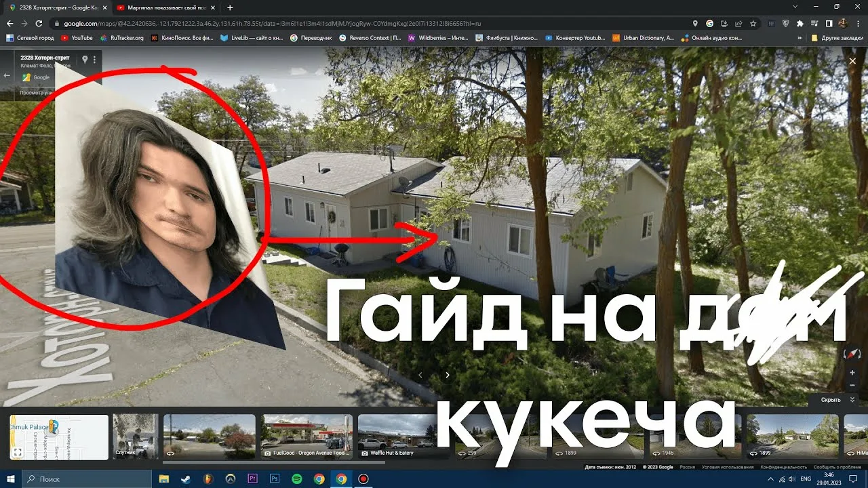This screenshot has height=488, width=868.
Task: Open the Windows Start menu
Action: [x=10, y=479]
